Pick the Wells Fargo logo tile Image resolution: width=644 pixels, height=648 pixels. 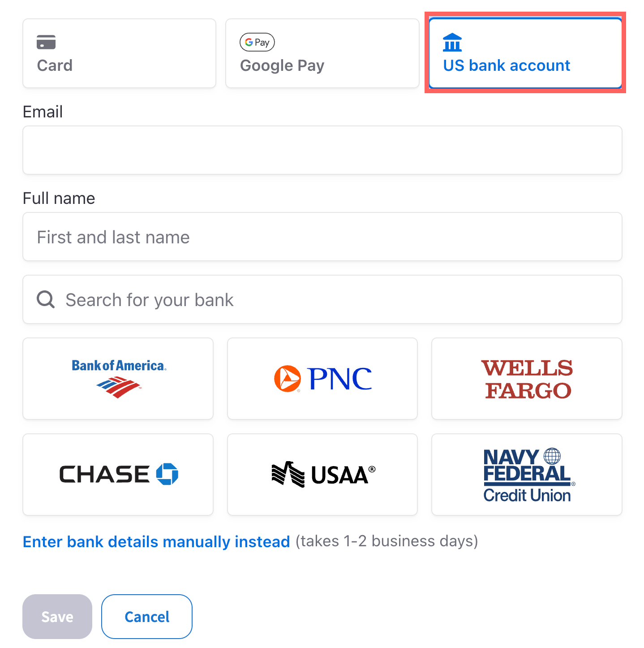click(x=527, y=379)
